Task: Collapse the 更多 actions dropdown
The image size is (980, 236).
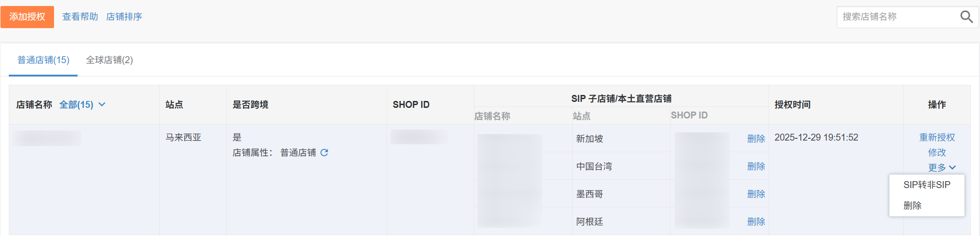Action: click(x=941, y=167)
